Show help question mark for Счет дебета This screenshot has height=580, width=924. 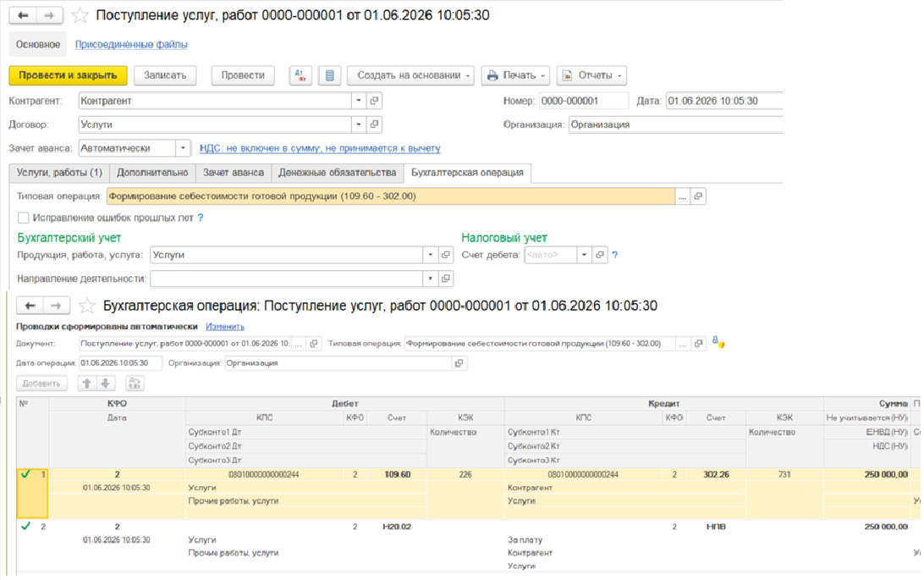coord(614,255)
